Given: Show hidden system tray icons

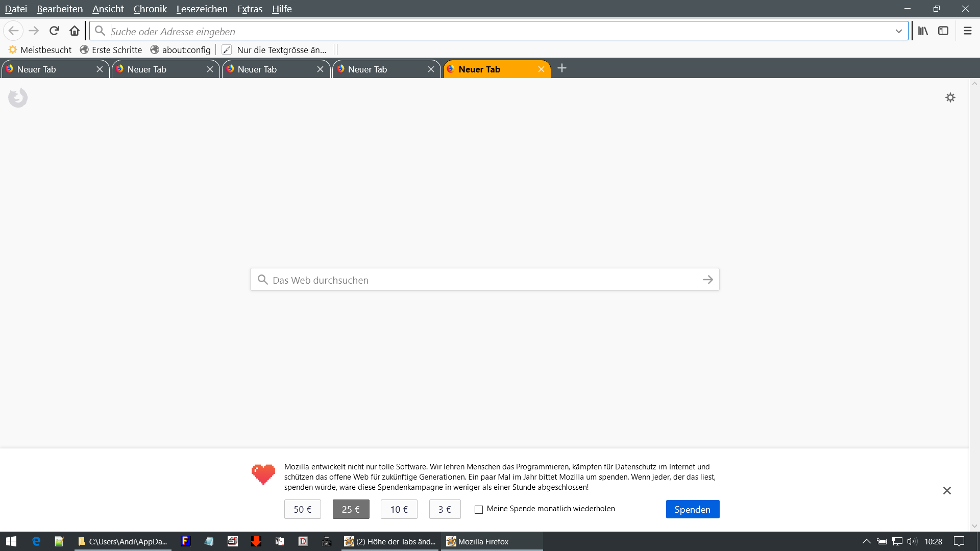Looking at the screenshot, I should [866, 541].
